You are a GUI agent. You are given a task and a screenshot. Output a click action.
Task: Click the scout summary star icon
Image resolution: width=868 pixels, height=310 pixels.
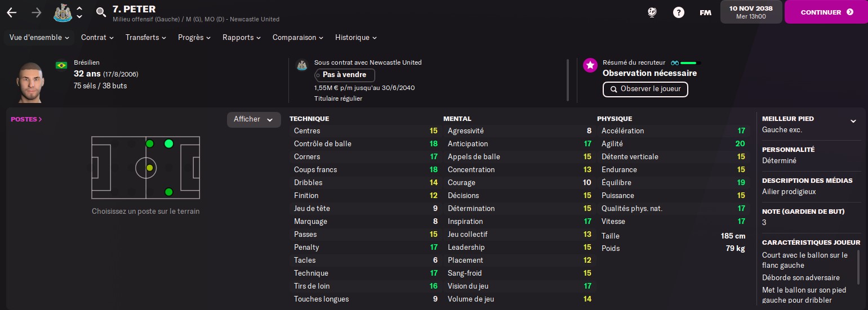pos(590,65)
